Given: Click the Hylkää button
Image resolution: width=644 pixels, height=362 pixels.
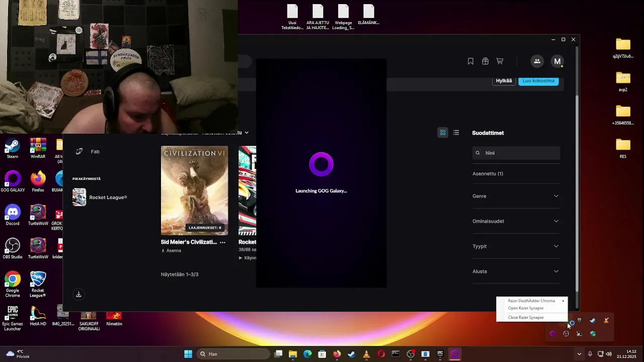Looking at the screenshot, I should tap(504, 81).
